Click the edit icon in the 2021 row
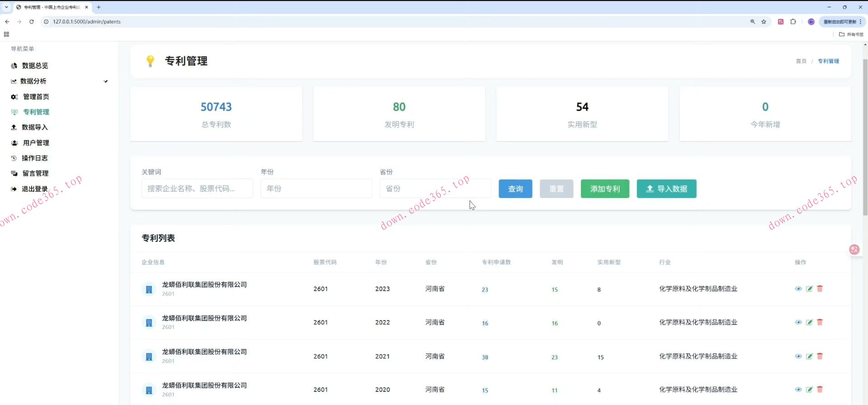The width and height of the screenshot is (868, 405). tap(809, 356)
